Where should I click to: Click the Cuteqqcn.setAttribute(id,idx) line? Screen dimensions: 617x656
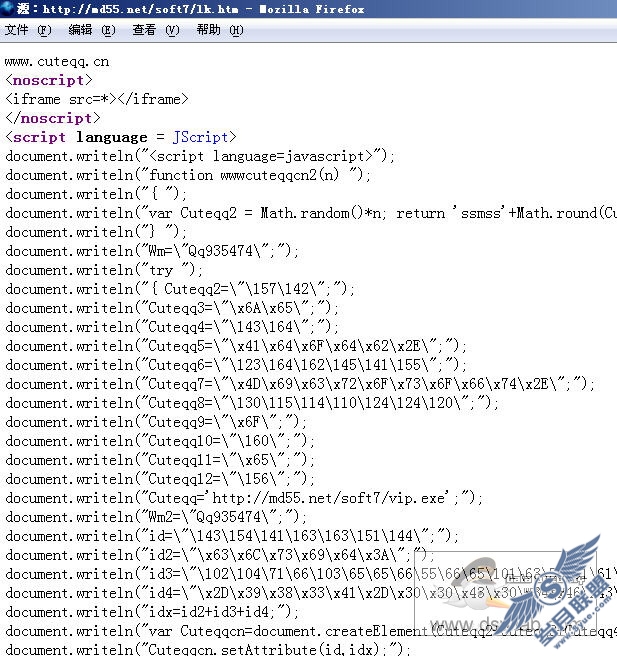point(208,649)
